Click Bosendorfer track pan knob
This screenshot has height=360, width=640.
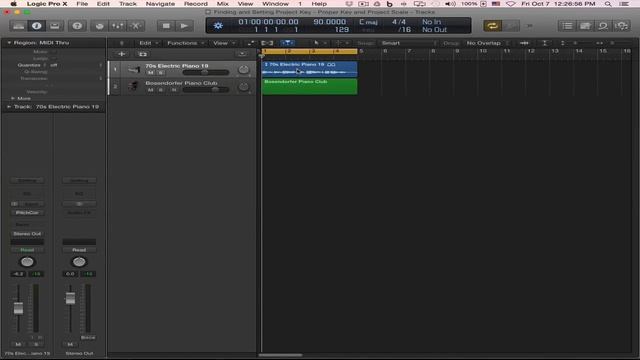pyautogui.click(x=243, y=87)
